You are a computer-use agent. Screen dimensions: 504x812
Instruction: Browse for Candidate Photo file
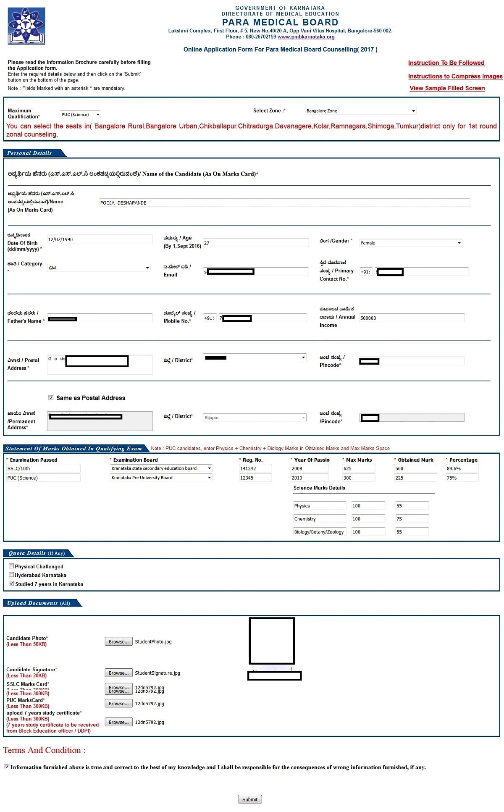[118, 641]
